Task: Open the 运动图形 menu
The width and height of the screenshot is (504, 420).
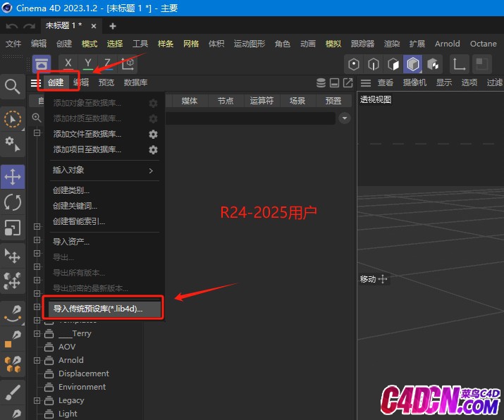Action: (x=250, y=44)
